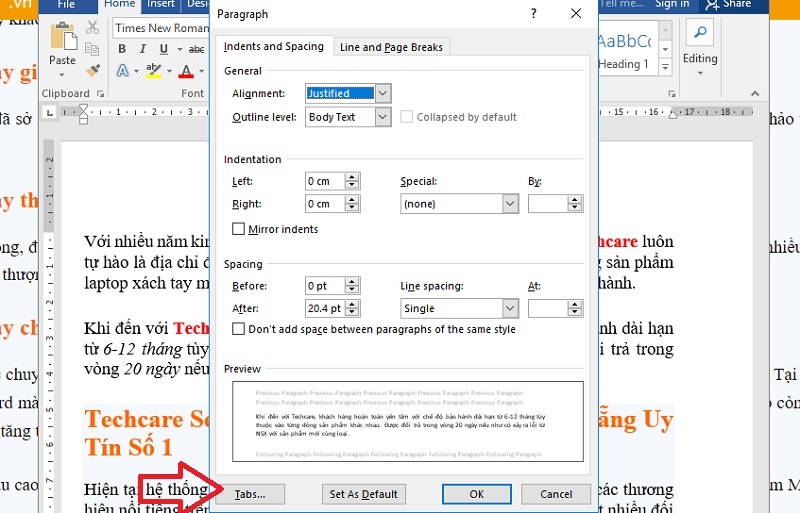The height and width of the screenshot is (513, 800).
Task: Apply strikethrough abc formatting
Action: (x=196, y=50)
